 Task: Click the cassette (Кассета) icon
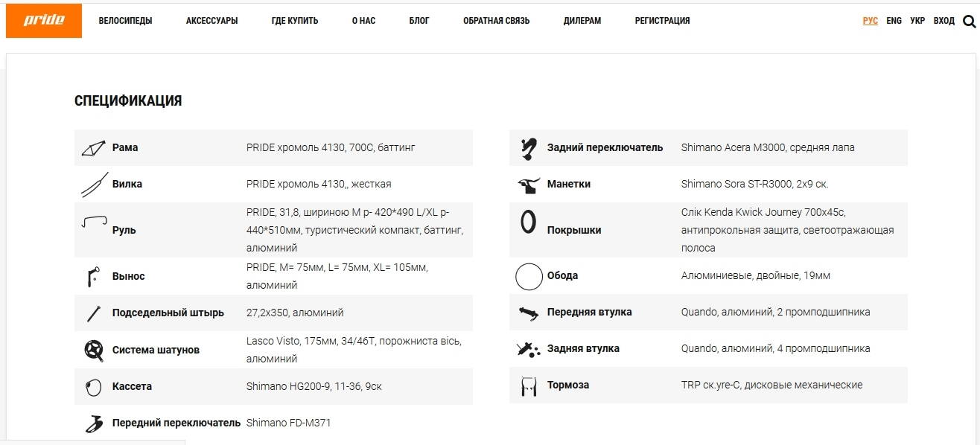94,387
